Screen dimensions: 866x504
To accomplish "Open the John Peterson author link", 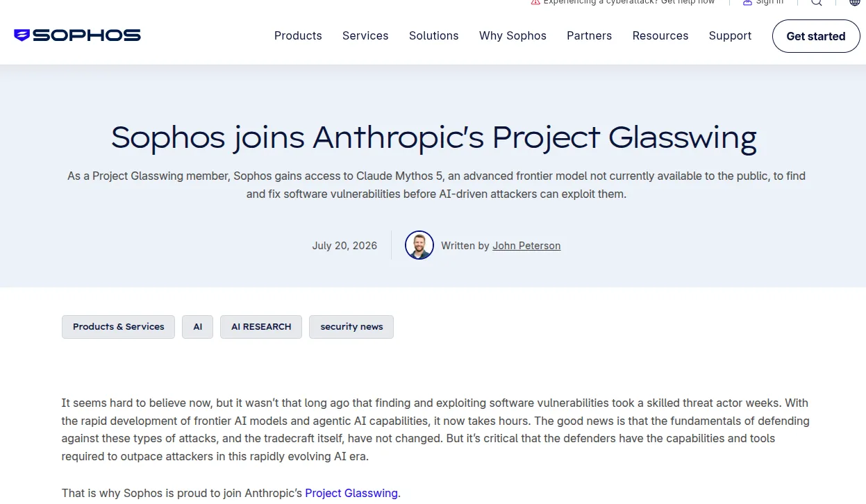I will (x=526, y=246).
